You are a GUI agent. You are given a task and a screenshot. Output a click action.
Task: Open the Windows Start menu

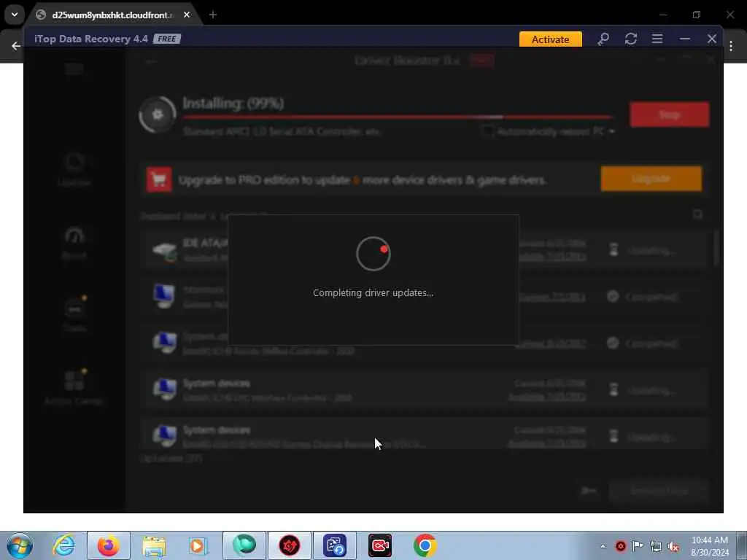(20, 545)
